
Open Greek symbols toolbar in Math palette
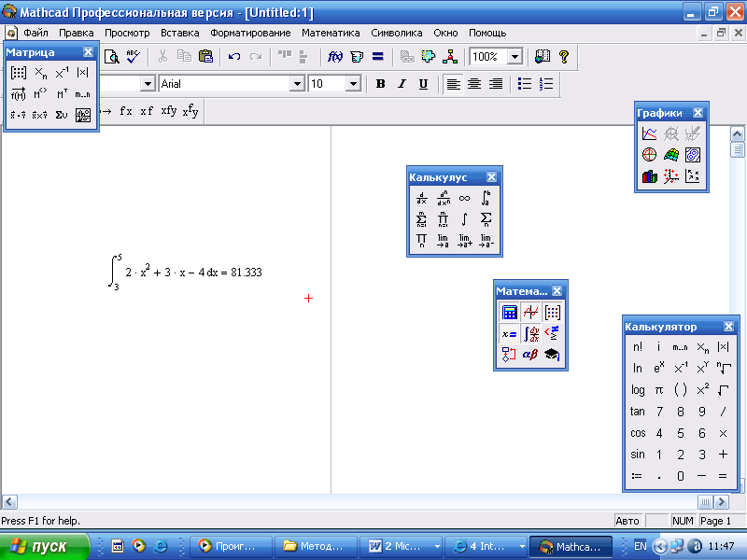(x=530, y=355)
